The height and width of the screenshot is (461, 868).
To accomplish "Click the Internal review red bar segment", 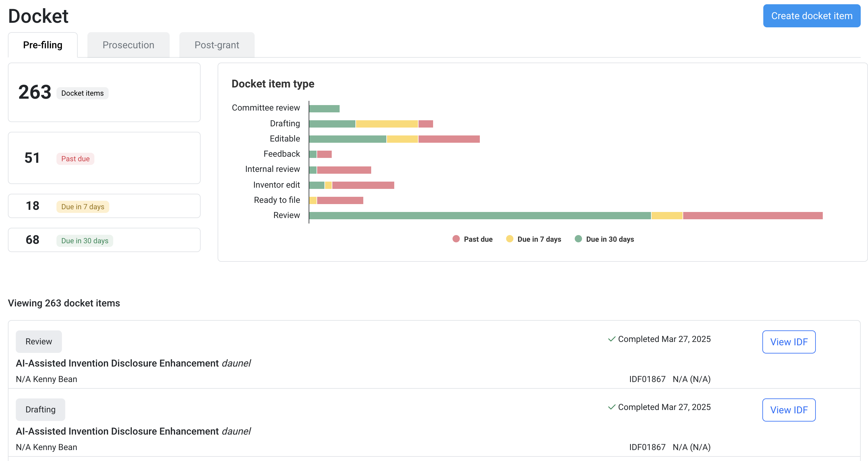I will pyautogui.click(x=344, y=170).
